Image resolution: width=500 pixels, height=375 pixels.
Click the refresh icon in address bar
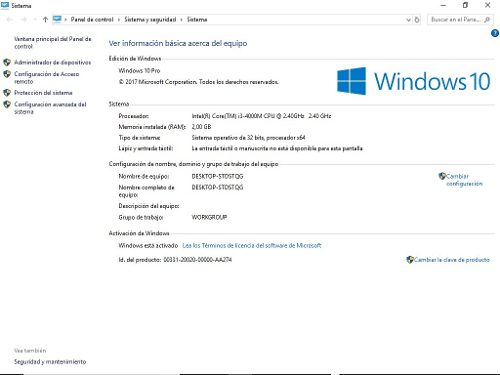click(x=417, y=20)
